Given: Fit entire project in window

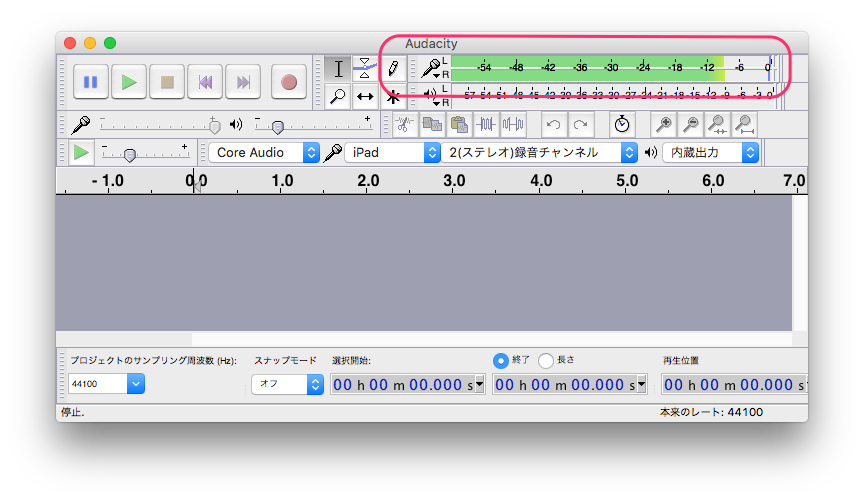Looking at the screenshot, I should click(x=744, y=125).
